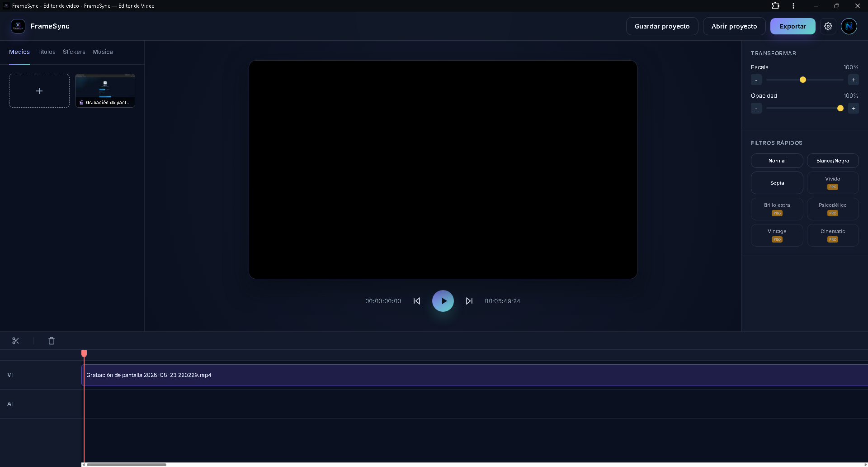Add new media with plus tile

tap(39, 91)
